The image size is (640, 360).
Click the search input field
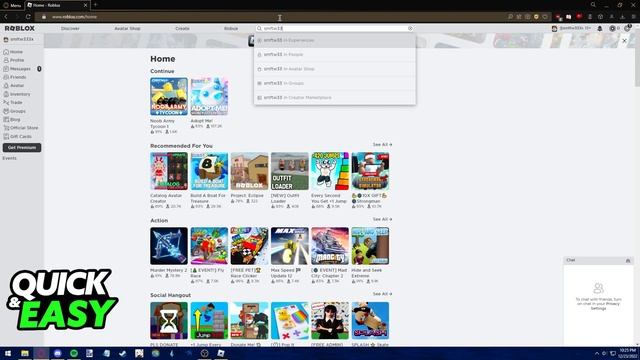click(x=335, y=29)
